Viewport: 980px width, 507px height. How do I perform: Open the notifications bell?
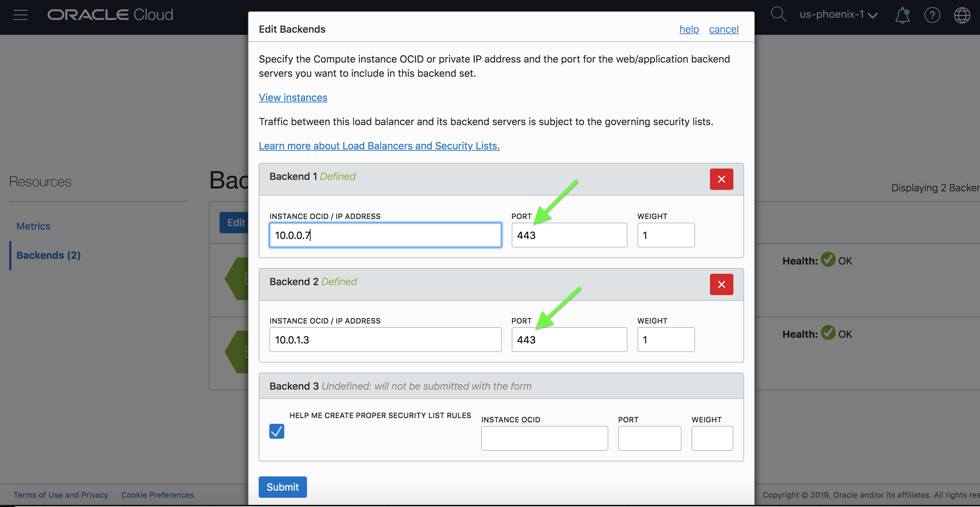[x=902, y=16]
